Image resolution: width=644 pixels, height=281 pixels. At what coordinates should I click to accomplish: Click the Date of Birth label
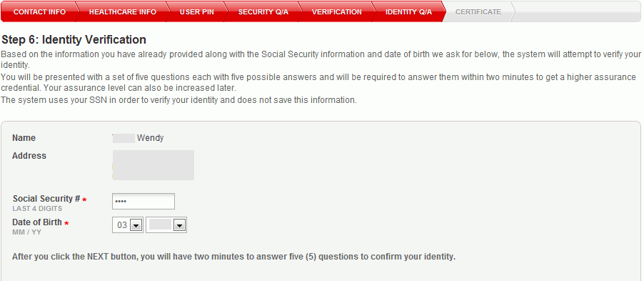coord(37,222)
